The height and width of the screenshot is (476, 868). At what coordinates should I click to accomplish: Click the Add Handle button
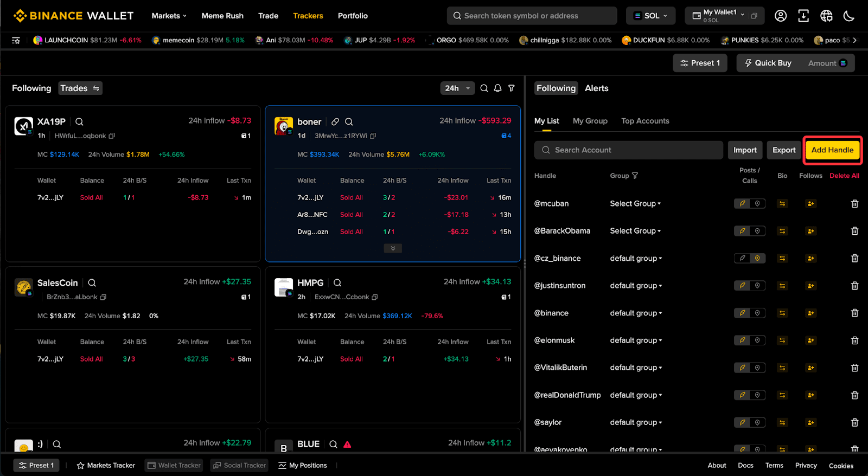click(x=832, y=150)
